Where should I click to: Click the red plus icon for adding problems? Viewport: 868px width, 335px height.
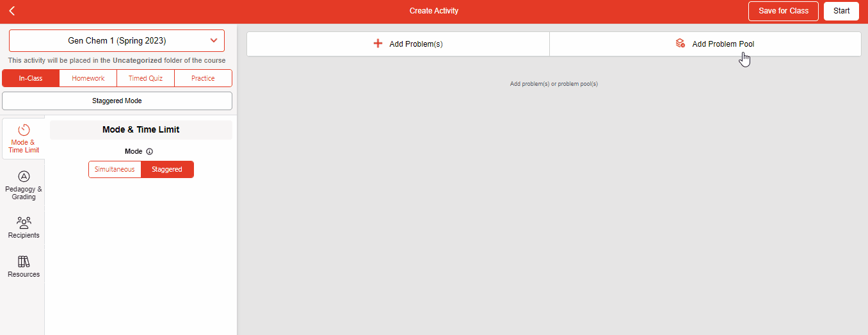[x=378, y=44]
